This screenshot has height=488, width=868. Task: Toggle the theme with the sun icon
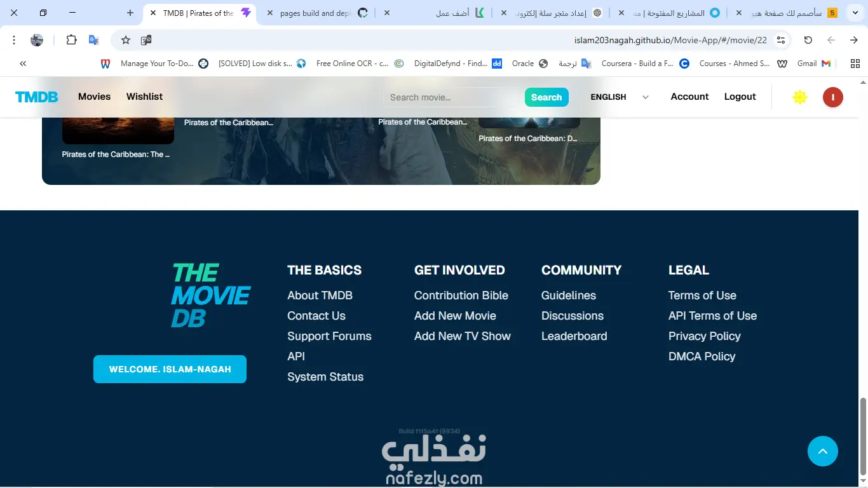[800, 97]
